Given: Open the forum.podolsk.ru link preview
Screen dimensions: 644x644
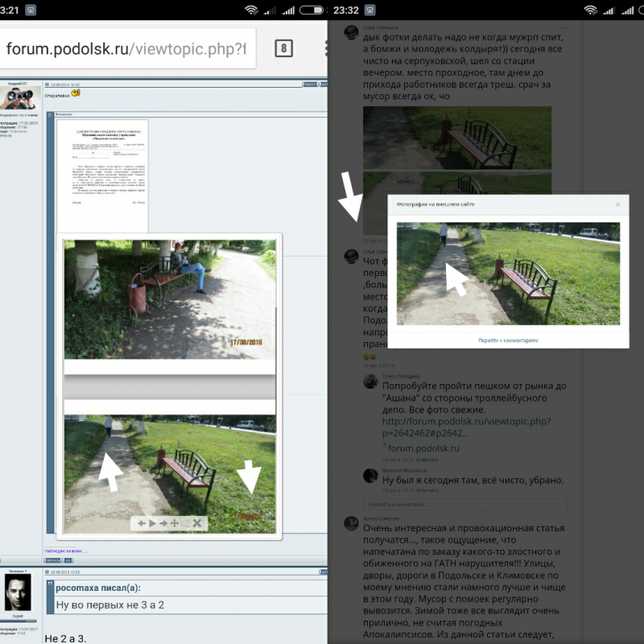Looking at the screenshot, I should (x=425, y=448).
